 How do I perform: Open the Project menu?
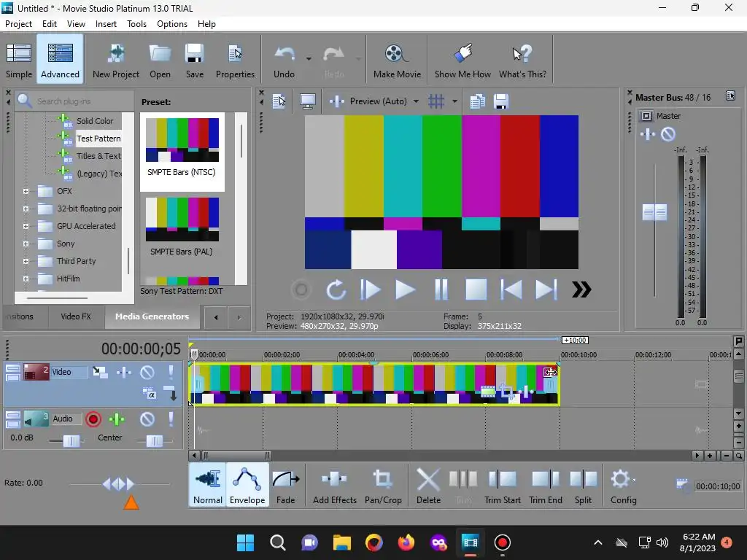(x=18, y=24)
